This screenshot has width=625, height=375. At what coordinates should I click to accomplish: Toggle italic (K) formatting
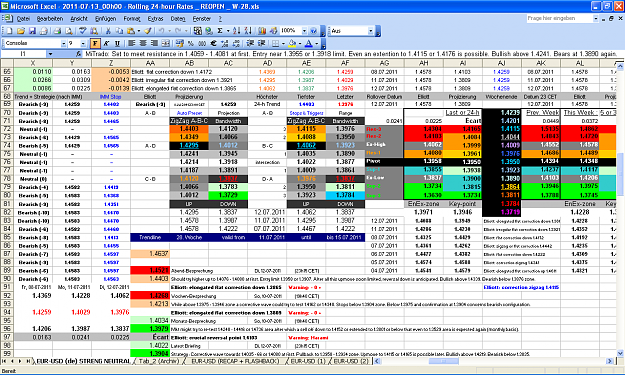pos(106,43)
